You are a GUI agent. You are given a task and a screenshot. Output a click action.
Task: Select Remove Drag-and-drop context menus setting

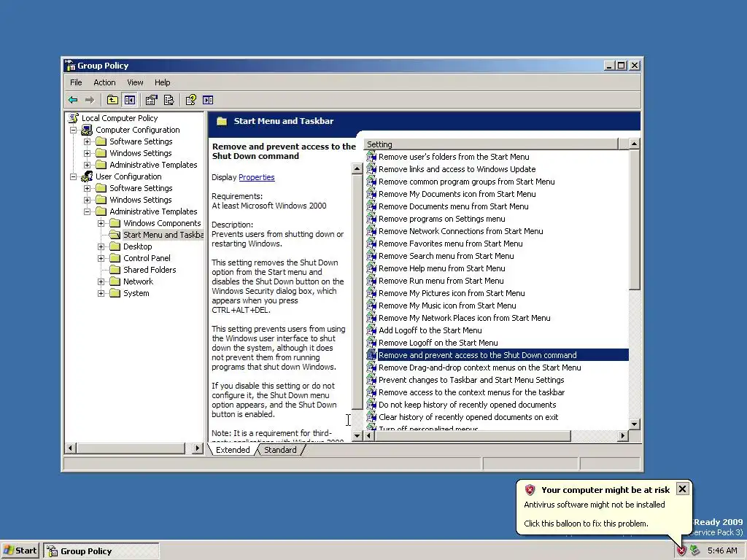[x=479, y=367]
